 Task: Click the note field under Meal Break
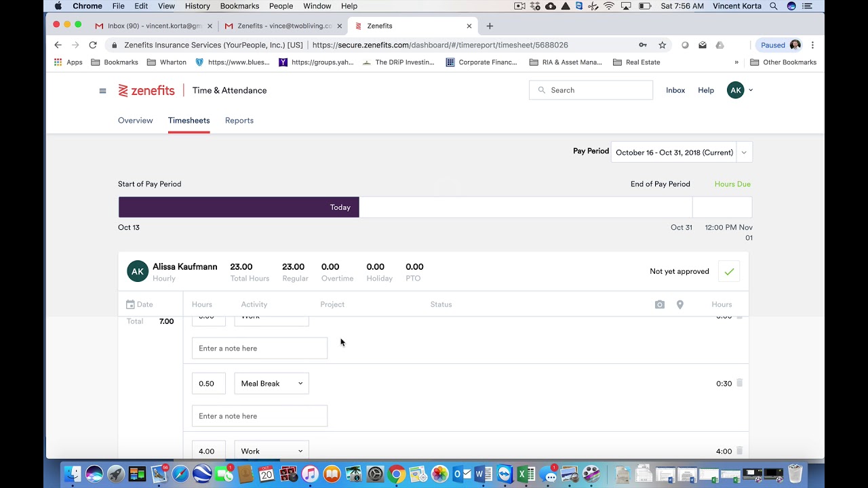pyautogui.click(x=260, y=416)
